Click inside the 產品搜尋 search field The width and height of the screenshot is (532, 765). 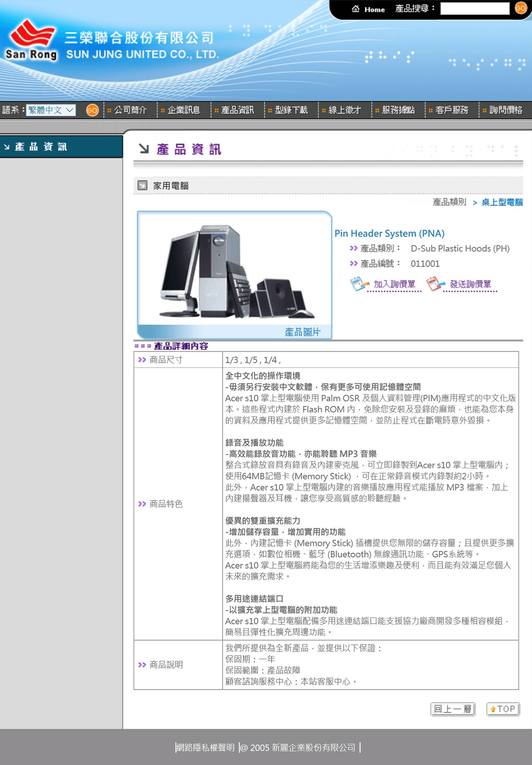(475, 8)
